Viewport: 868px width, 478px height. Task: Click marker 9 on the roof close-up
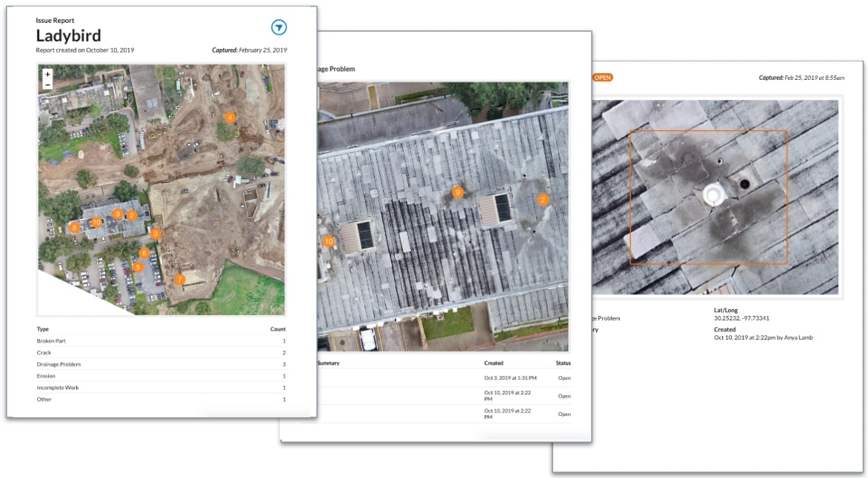click(x=458, y=192)
